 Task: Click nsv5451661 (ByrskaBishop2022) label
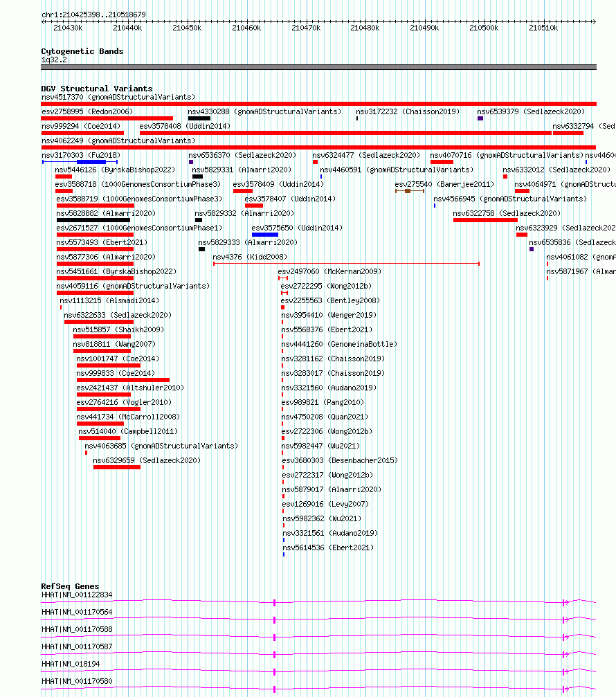point(116,271)
